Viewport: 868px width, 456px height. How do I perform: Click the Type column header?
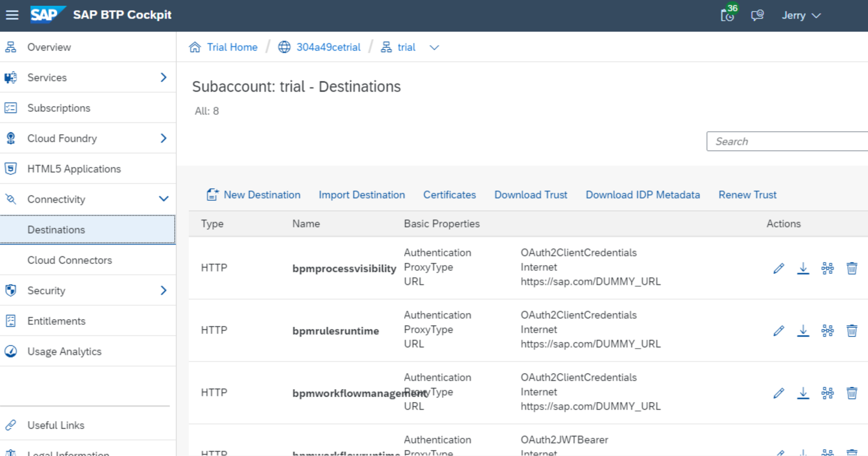tap(212, 224)
